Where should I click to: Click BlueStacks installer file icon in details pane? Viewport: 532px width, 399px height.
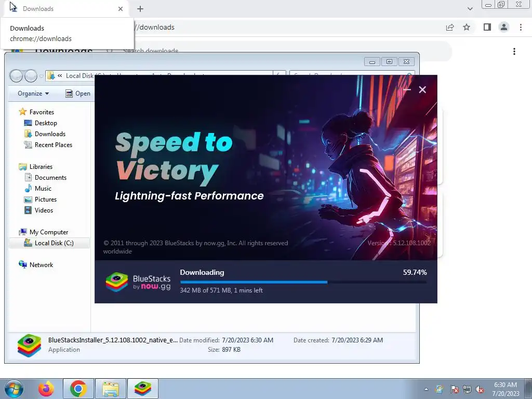29,345
